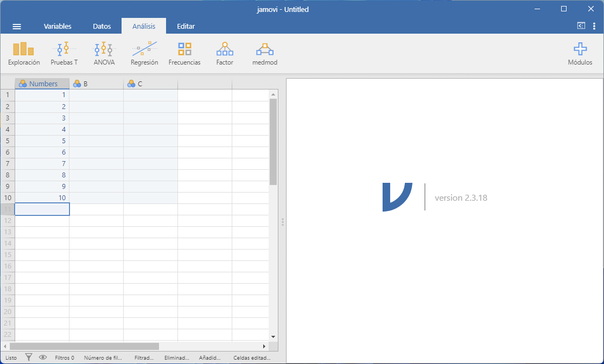This screenshot has width=604, height=364.
Task: Select the C column header
Action: tap(150, 84)
